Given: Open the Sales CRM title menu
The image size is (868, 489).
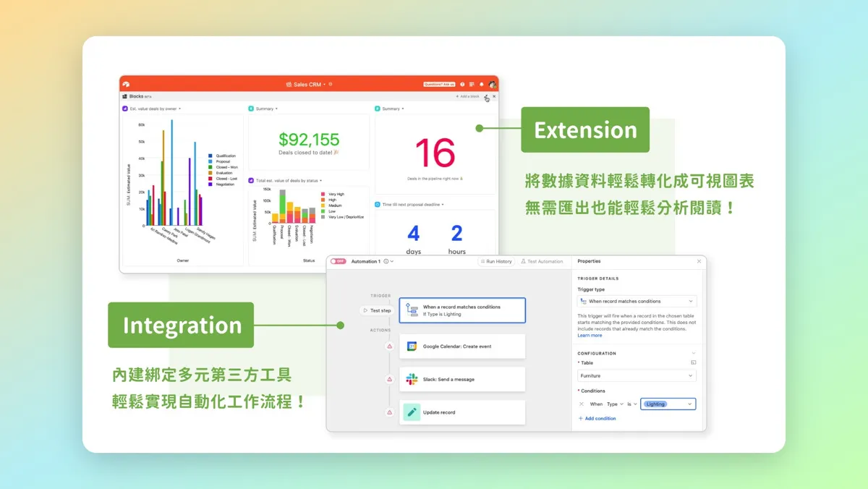Looking at the screenshot, I should point(323,84).
